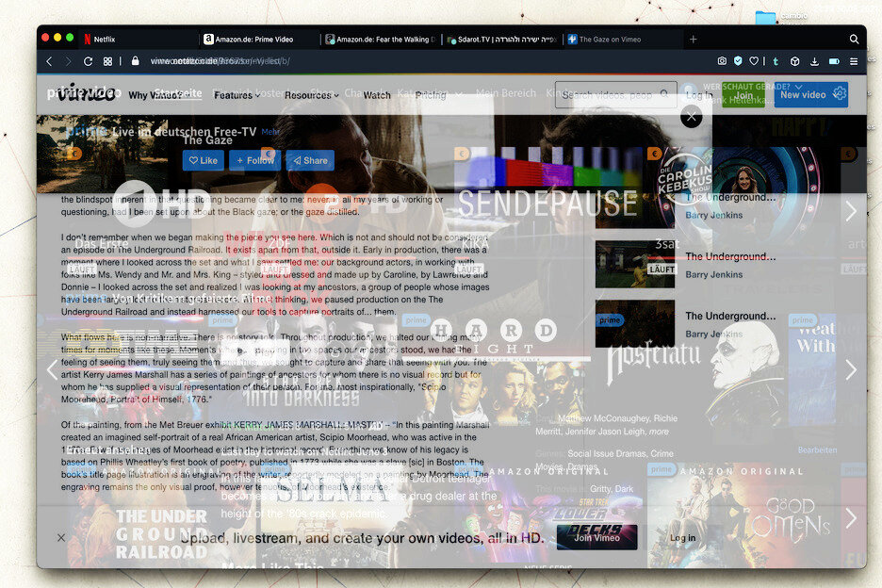882x588 pixels.
Task: Open the downloads arrow icon
Action: point(814,61)
